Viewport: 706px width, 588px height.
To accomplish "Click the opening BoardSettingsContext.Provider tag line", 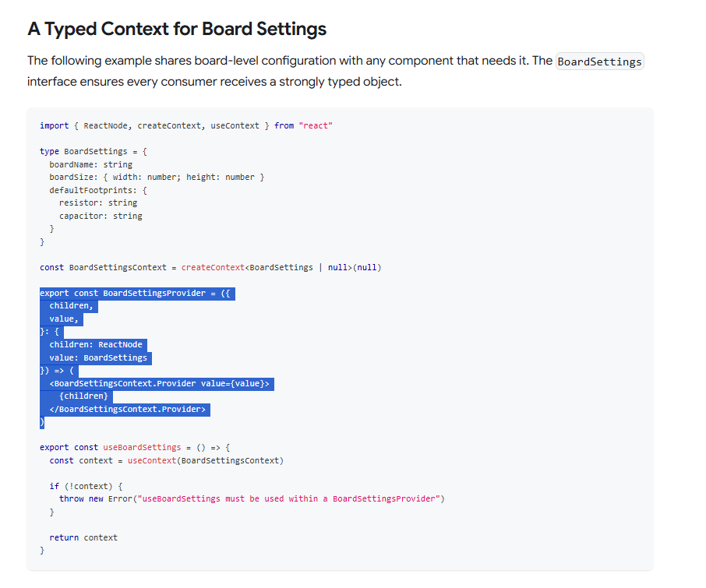I will click(159, 383).
